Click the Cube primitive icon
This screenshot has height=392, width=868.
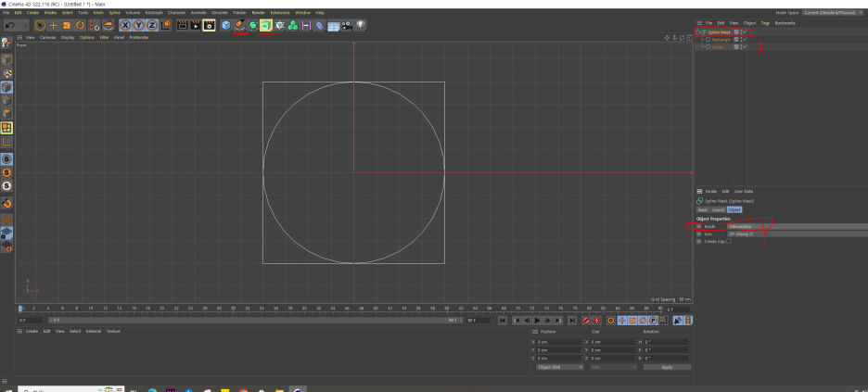(x=226, y=25)
